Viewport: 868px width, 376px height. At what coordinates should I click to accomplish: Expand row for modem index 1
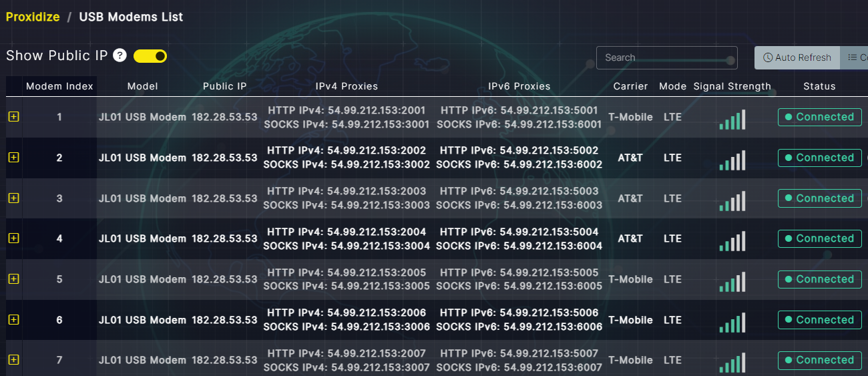13,117
